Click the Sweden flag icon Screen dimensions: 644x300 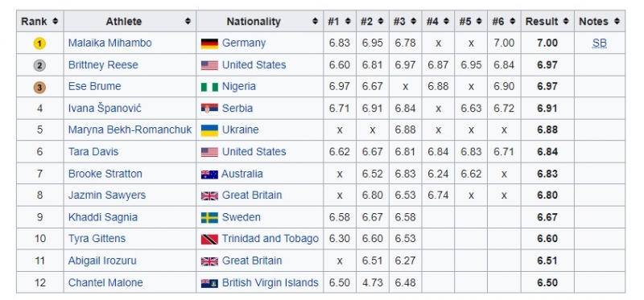click(209, 217)
